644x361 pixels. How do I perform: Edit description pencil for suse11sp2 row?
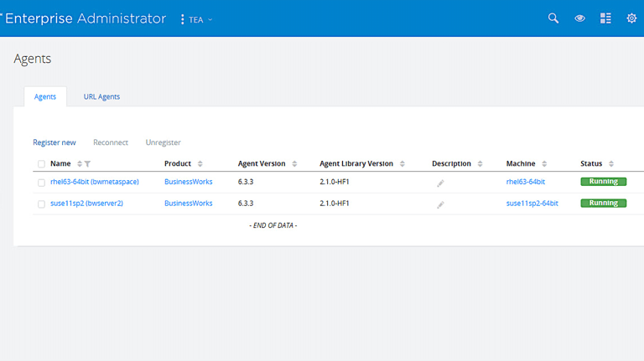pyautogui.click(x=440, y=204)
